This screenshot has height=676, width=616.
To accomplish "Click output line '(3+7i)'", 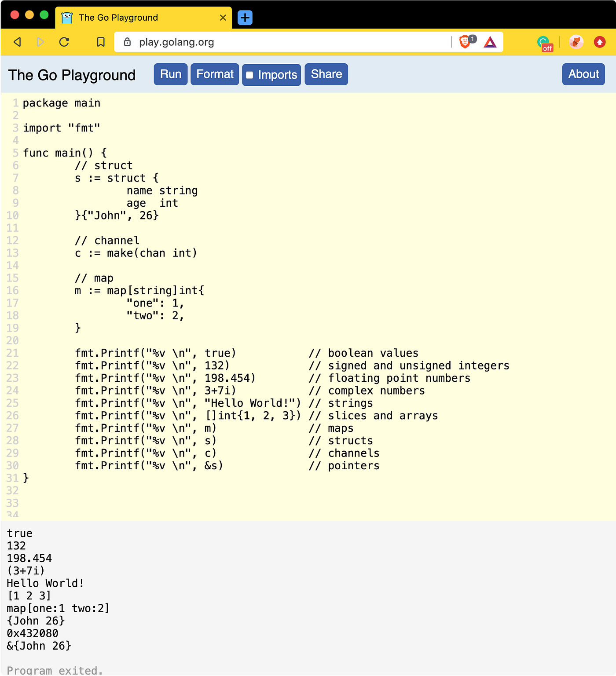I will (x=26, y=571).
